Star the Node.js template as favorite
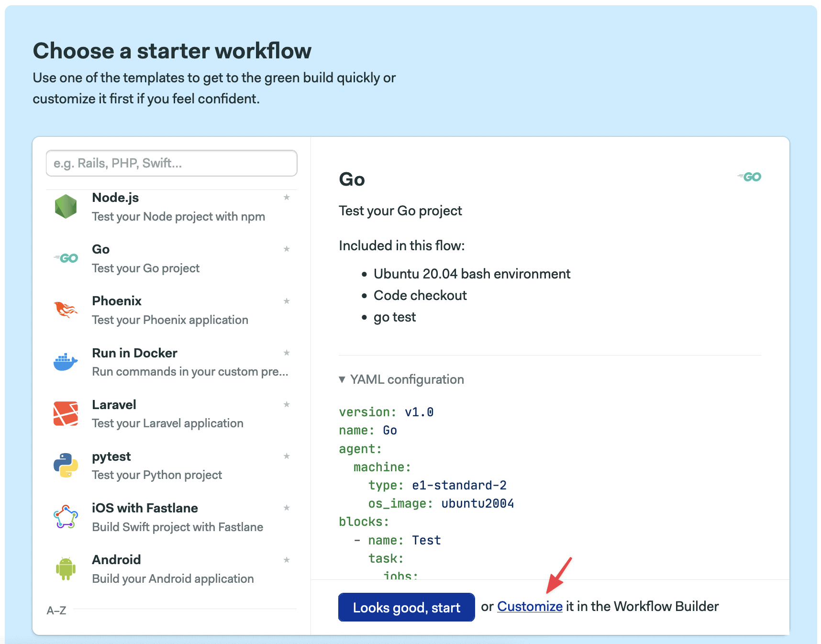Viewport: 821px width, 644px height. click(287, 197)
